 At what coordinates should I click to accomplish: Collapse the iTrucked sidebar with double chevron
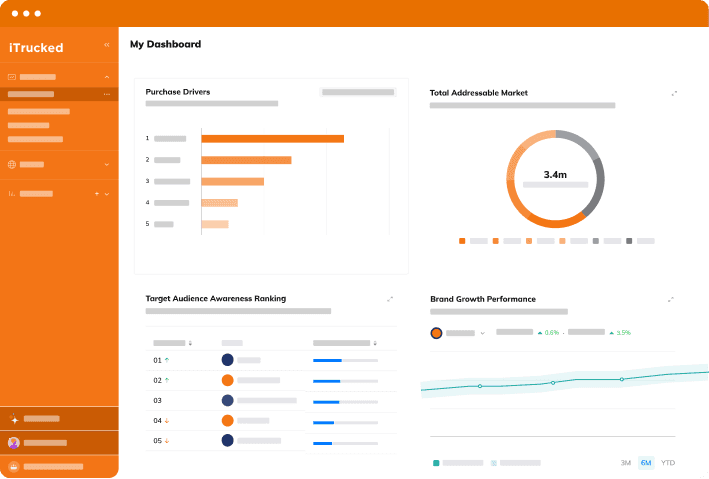(x=107, y=45)
